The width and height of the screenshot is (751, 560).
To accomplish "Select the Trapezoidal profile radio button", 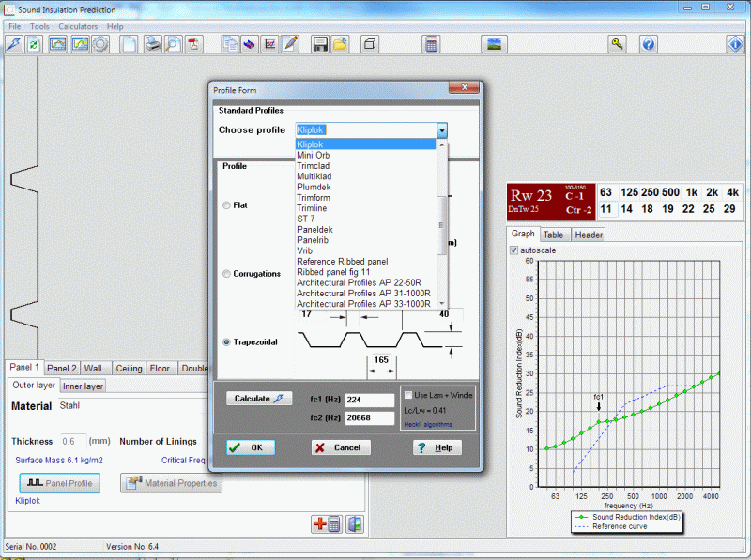I will coord(226,342).
